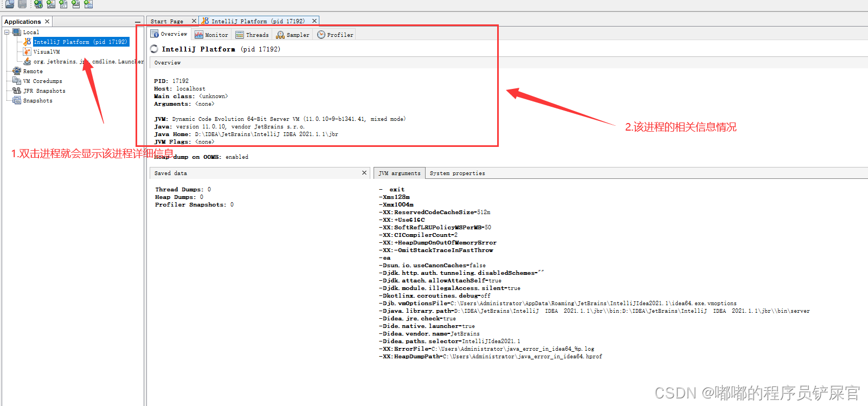868x406 pixels.
Task: Click the Profiler tab's clock icon
Action: click(x=321, y=35)
